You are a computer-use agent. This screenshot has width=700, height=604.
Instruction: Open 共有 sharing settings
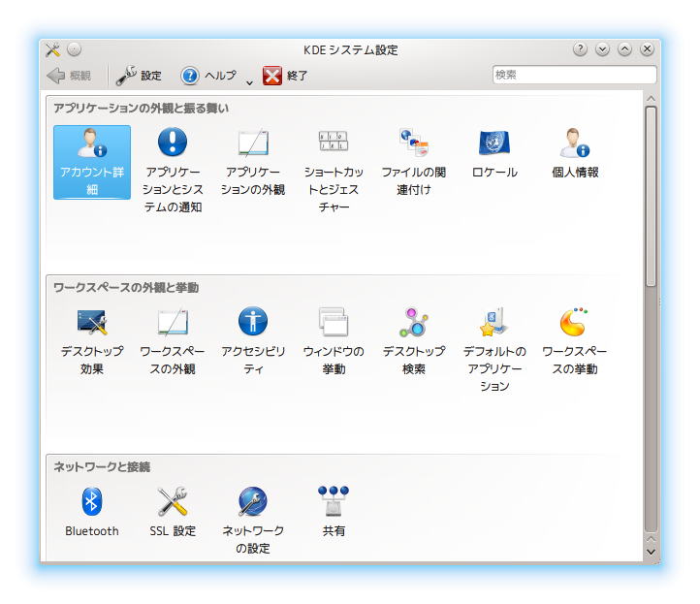click(x=334, y=501)
